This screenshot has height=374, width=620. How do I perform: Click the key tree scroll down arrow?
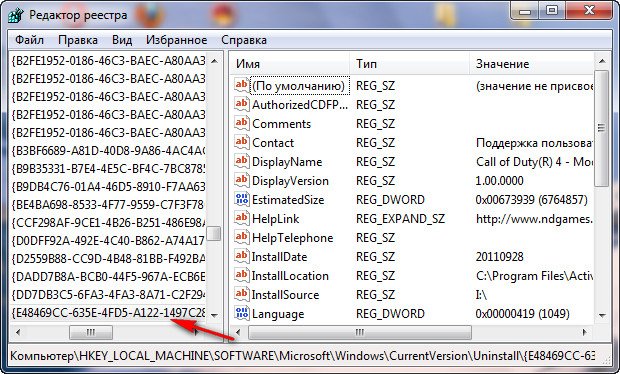pyautogui.click(x=214, y=315)
